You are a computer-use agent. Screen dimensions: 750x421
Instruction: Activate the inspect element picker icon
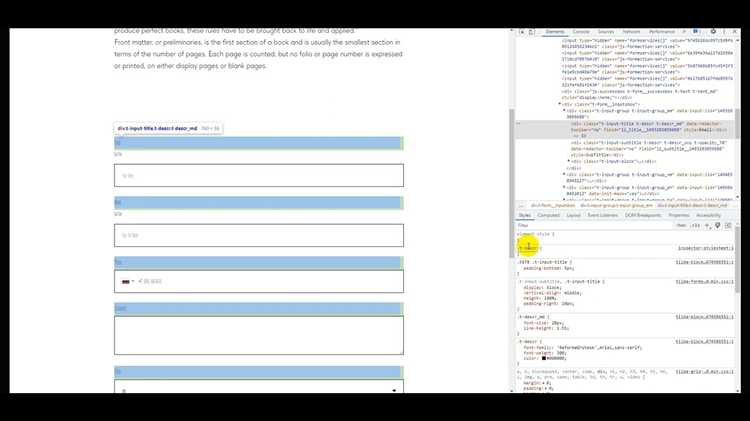pos(521,32)
